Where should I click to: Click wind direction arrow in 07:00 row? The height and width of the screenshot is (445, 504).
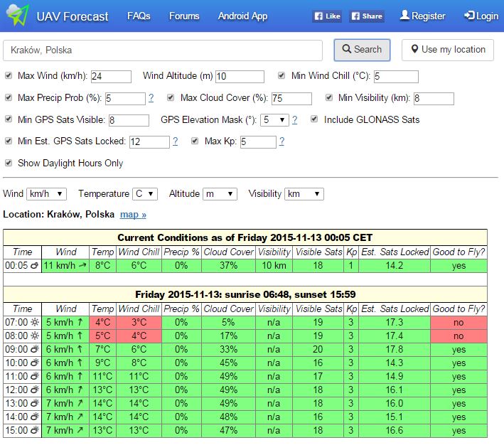click(80, 322)
